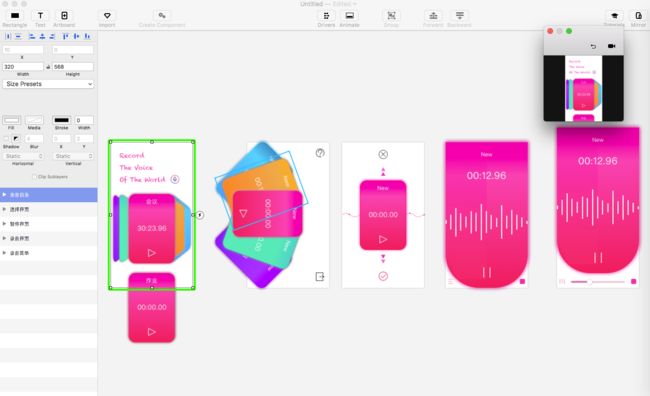Click the preview window's prototype thumbnail

point(584,88)
